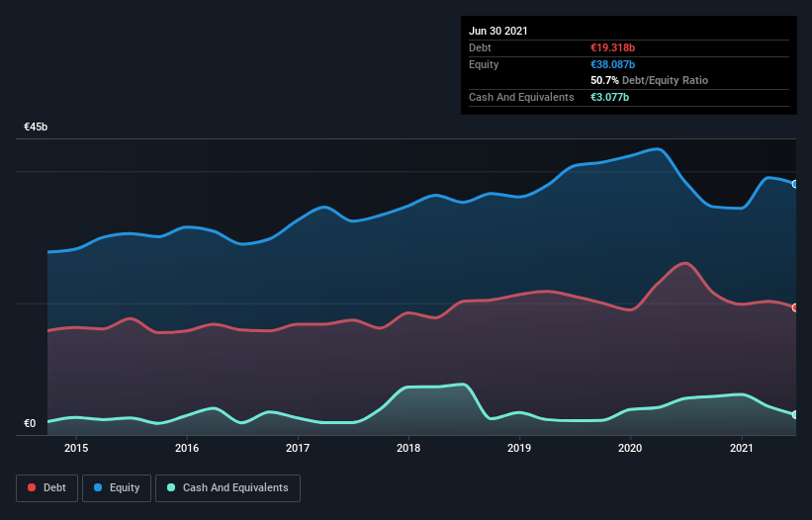812x520 pixels.
Task: Click the €45b y-axis label
Action: pyautogui.click(x=36, y=127)
